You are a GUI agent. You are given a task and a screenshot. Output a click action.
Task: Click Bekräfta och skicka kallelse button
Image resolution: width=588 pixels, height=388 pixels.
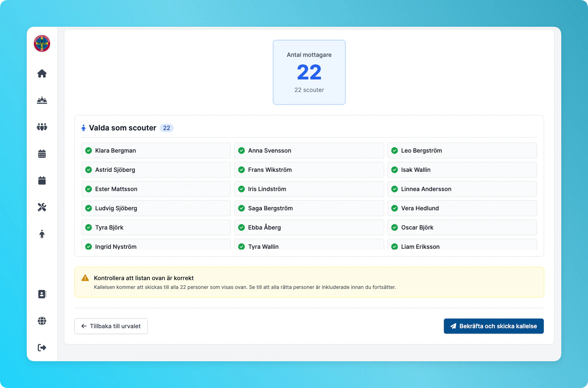[494, 326]
